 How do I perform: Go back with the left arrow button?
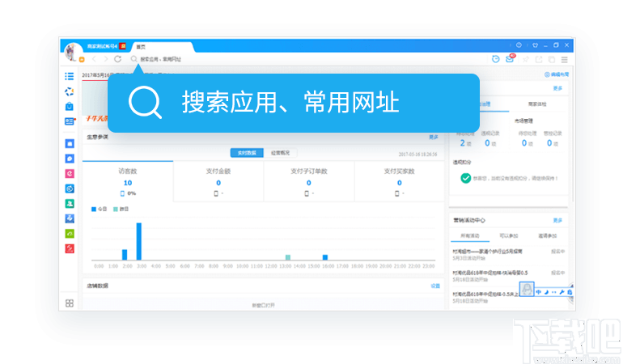[94, 59]
